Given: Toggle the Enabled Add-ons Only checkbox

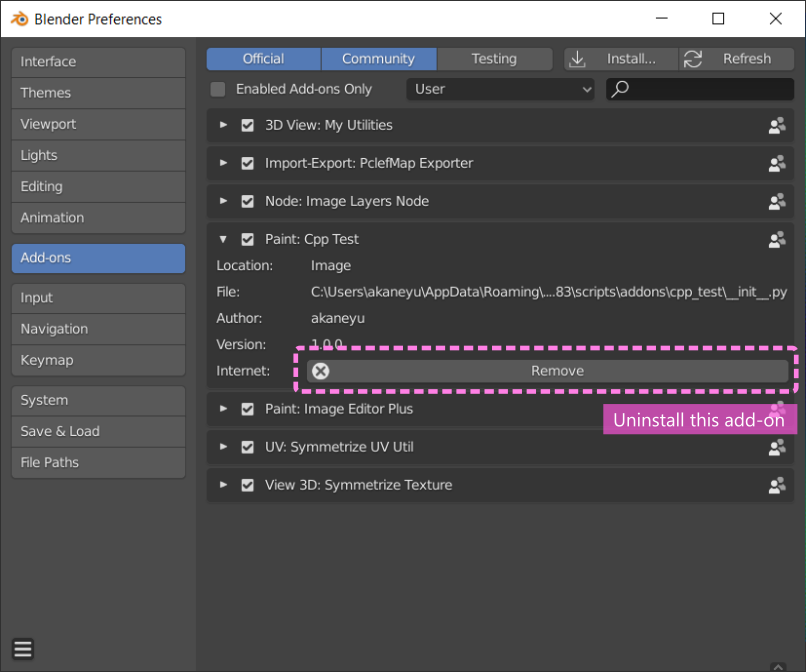Looking at the screenshot, I should pos(218,89).
